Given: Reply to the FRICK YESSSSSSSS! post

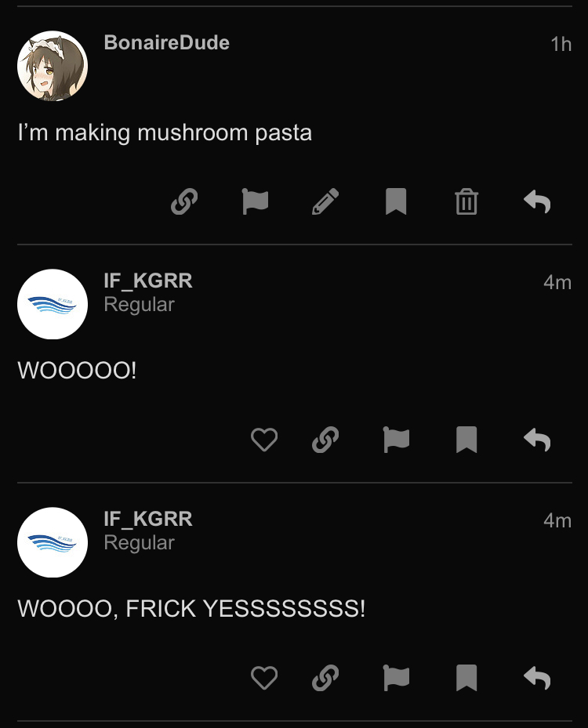Looking at the screenshot, I should (x=537, y=677).
